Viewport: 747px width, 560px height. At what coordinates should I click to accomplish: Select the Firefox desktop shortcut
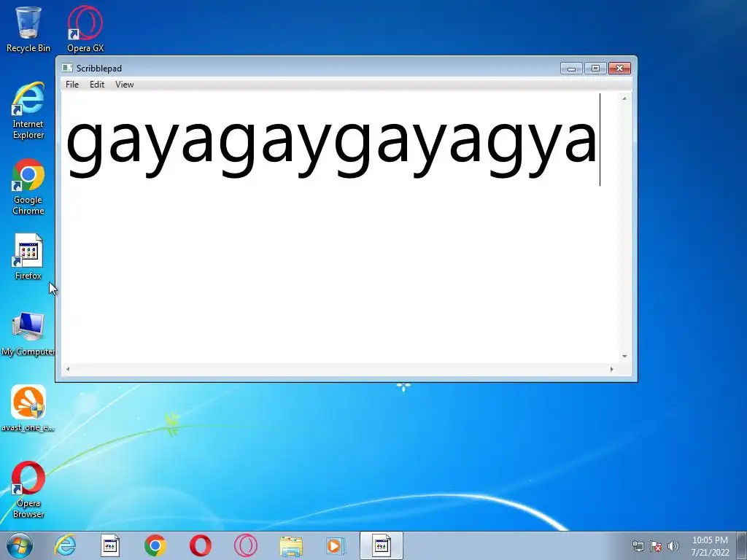click(28, 257)
